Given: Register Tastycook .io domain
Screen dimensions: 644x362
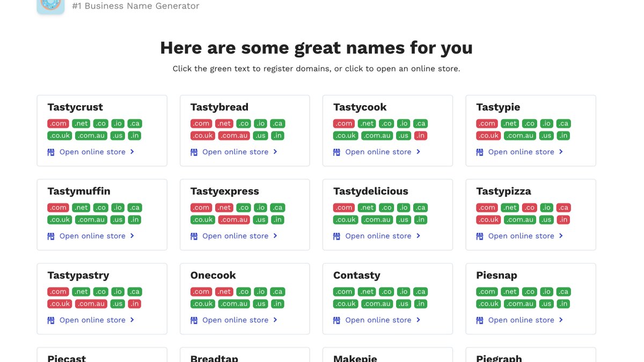Looking at the screenshot, I should click(x=404, y=123).
